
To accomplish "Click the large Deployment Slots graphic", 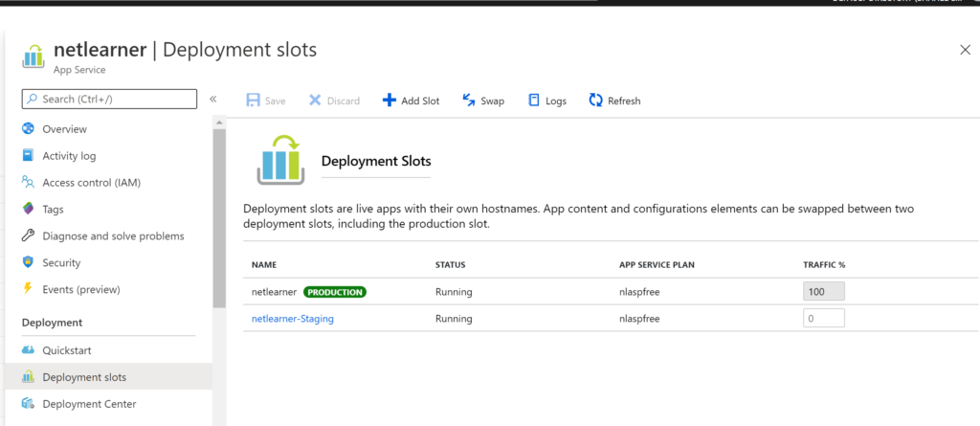I will [280, 160].
